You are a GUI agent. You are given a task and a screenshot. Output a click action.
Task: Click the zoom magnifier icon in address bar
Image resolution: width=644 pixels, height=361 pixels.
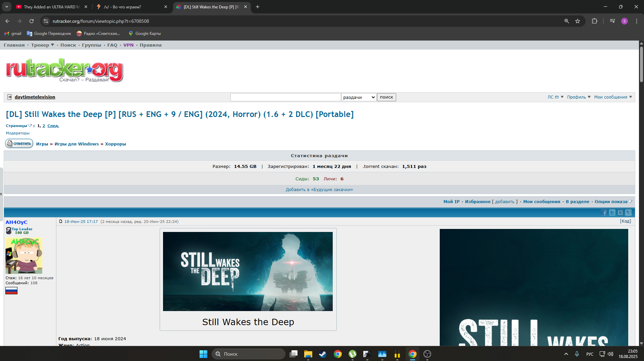pos(567,21)
